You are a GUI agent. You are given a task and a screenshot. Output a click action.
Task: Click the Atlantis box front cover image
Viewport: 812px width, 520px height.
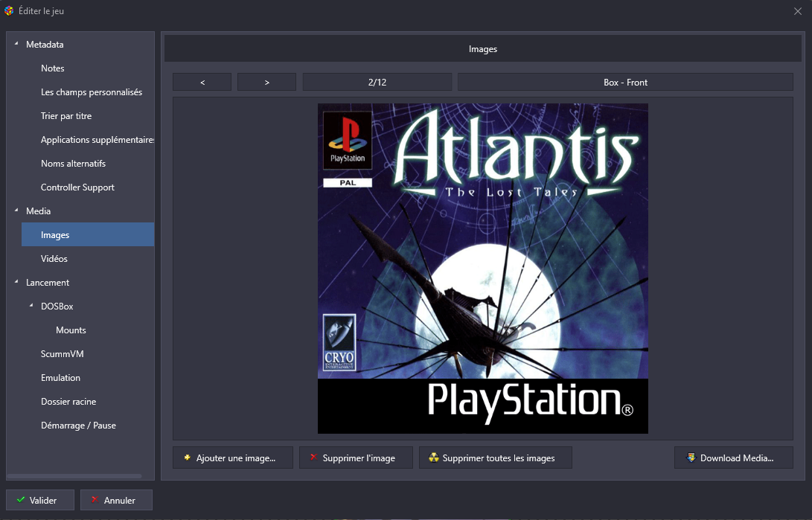coord(482,268)
